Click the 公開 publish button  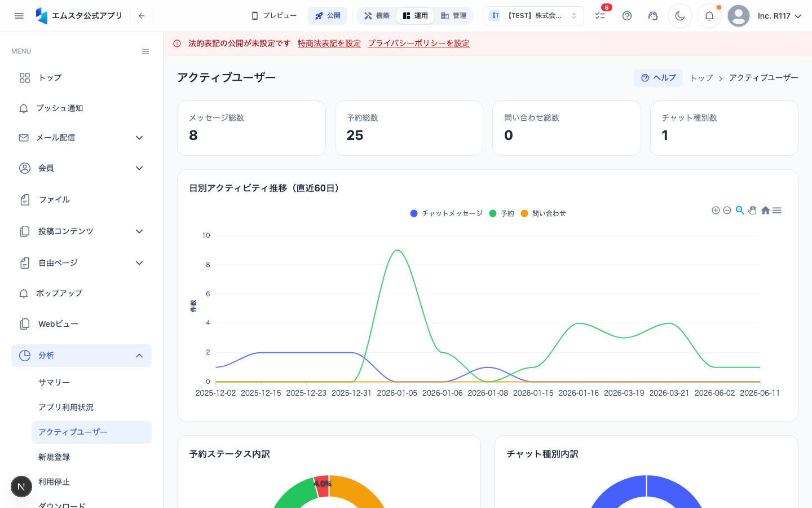[328, 16]
